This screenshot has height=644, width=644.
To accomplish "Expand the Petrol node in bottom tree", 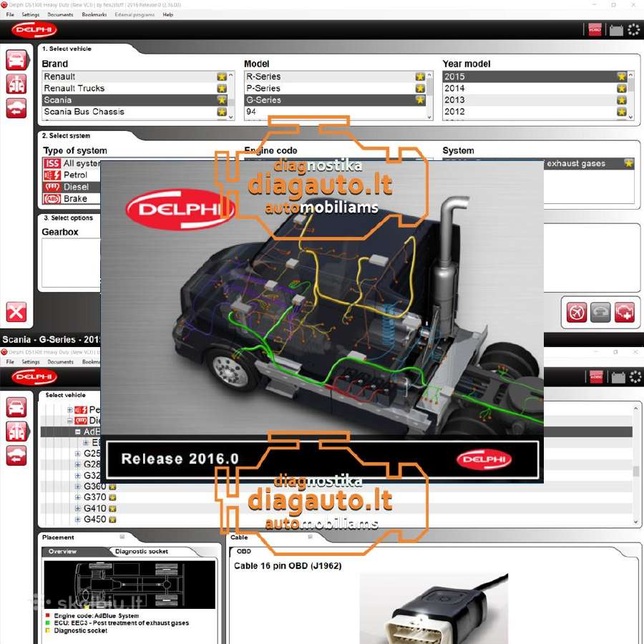I will click(70, 409).
